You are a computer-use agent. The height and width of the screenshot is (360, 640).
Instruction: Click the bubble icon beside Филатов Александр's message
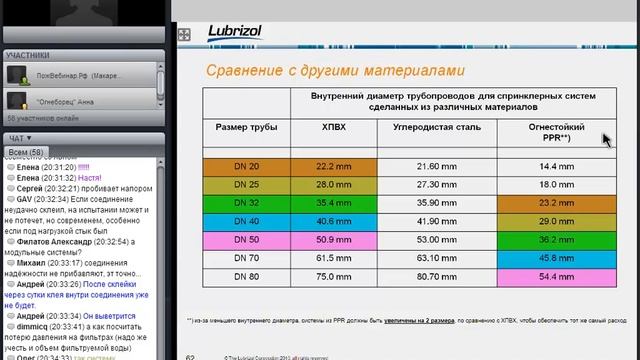coord(11,242)
